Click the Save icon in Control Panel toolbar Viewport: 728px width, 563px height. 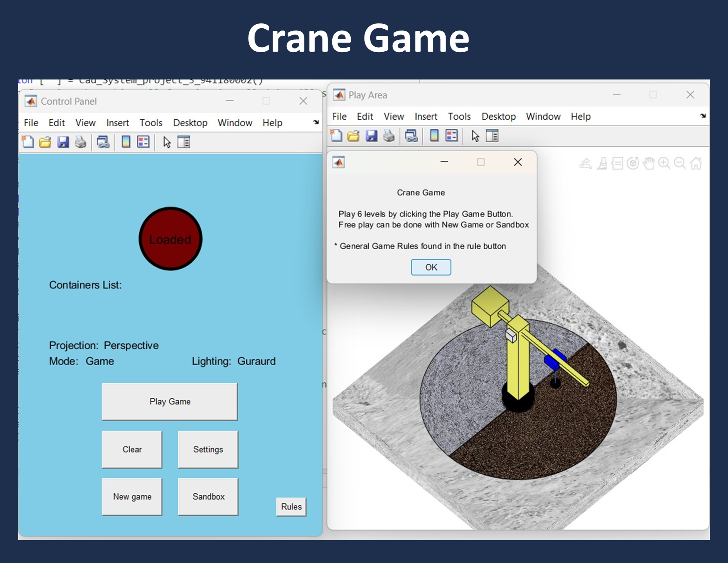[x=63, y=142]
